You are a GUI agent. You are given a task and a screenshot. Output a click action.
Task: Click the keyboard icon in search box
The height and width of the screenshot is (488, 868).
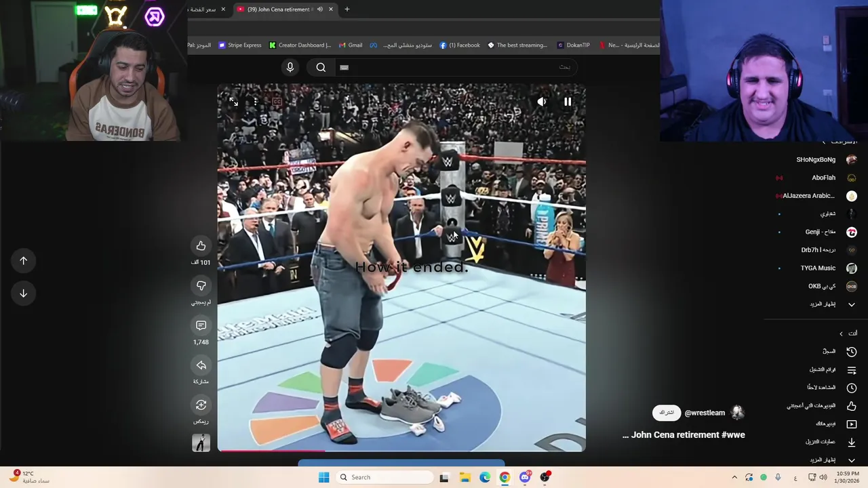click(344, 67)
